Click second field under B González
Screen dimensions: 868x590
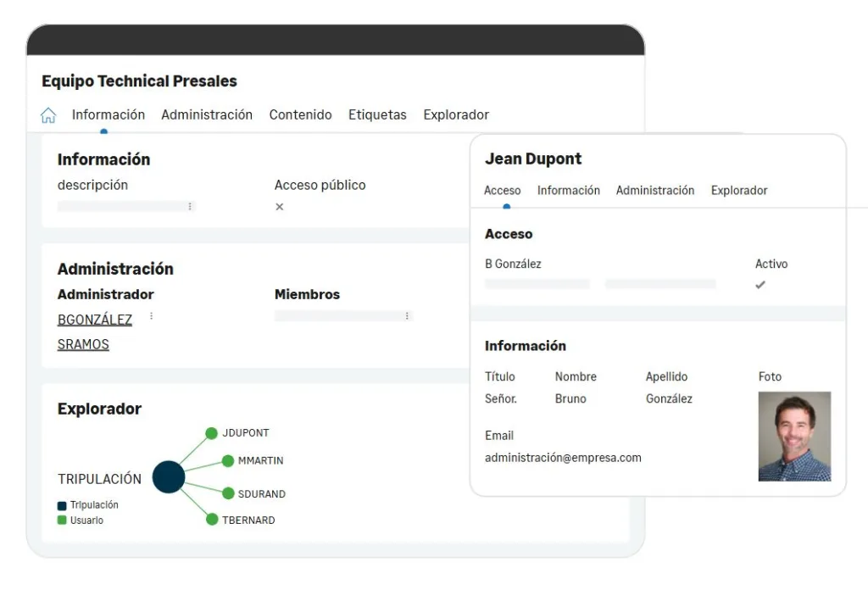(659, 284)
